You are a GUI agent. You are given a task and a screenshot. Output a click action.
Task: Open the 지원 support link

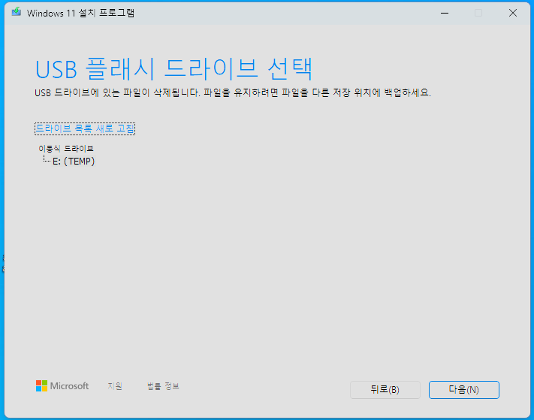[115, 386]
